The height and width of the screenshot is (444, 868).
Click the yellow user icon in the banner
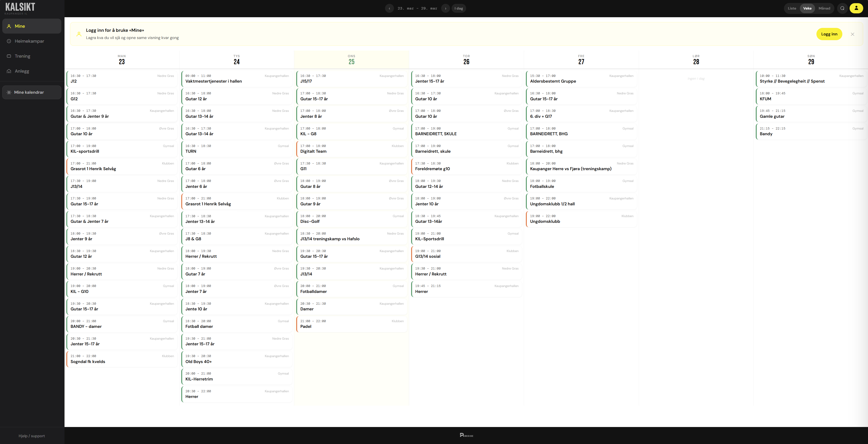79,34
